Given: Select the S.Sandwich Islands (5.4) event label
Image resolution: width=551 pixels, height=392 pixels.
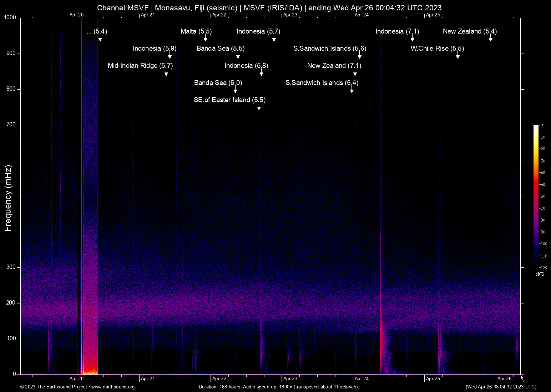Looking at the screenshot, I should point(322,83).
